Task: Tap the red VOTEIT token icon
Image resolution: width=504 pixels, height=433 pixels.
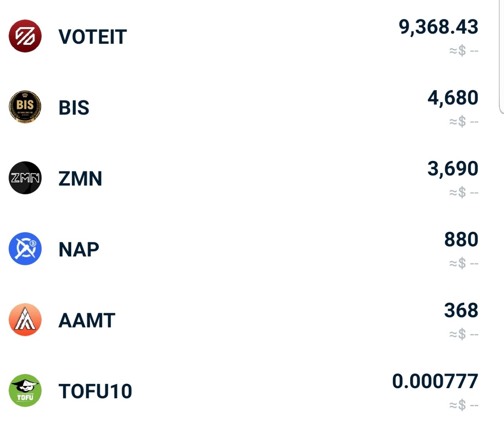Action: (x=25, y=36)
